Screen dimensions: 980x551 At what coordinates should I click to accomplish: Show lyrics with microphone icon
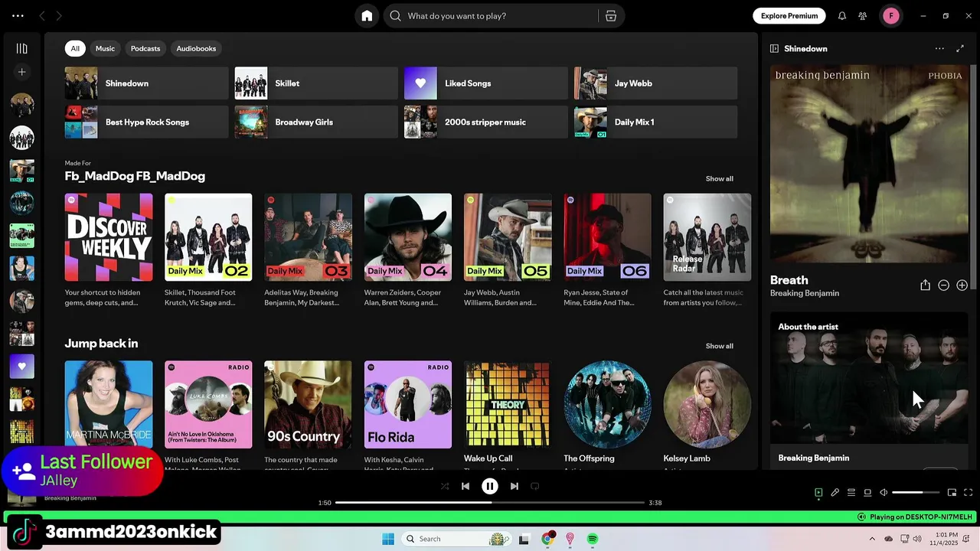835,493
